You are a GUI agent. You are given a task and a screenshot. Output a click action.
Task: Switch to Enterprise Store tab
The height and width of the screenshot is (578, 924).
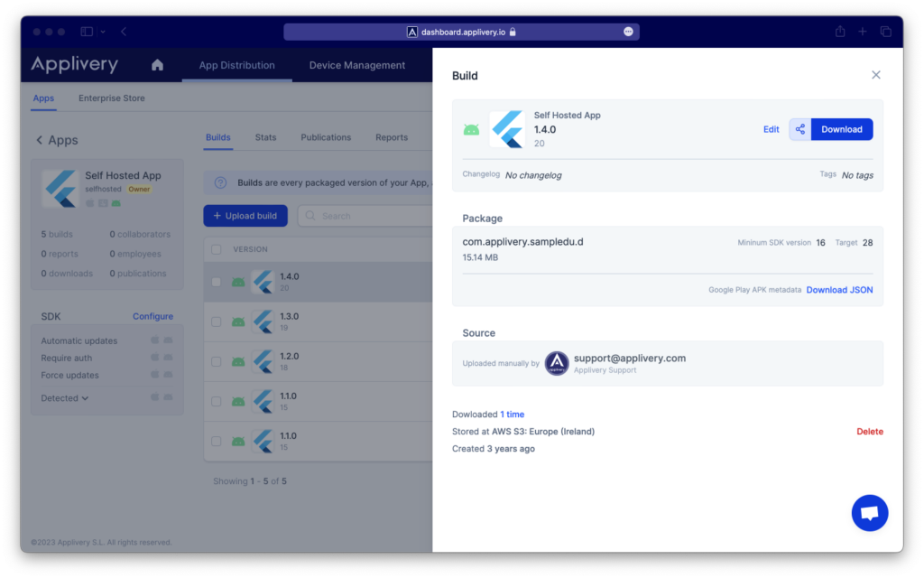(x=111, y=98)
